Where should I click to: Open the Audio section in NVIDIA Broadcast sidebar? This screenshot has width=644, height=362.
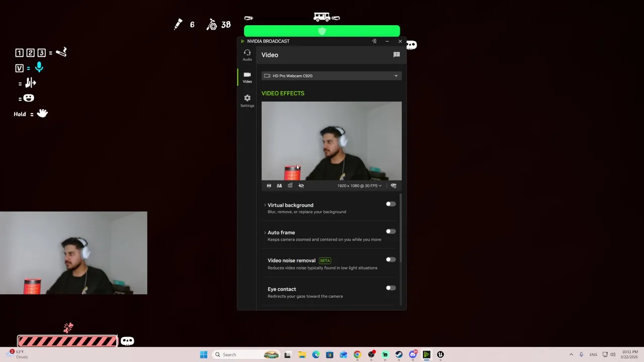(x=247, y=55)
